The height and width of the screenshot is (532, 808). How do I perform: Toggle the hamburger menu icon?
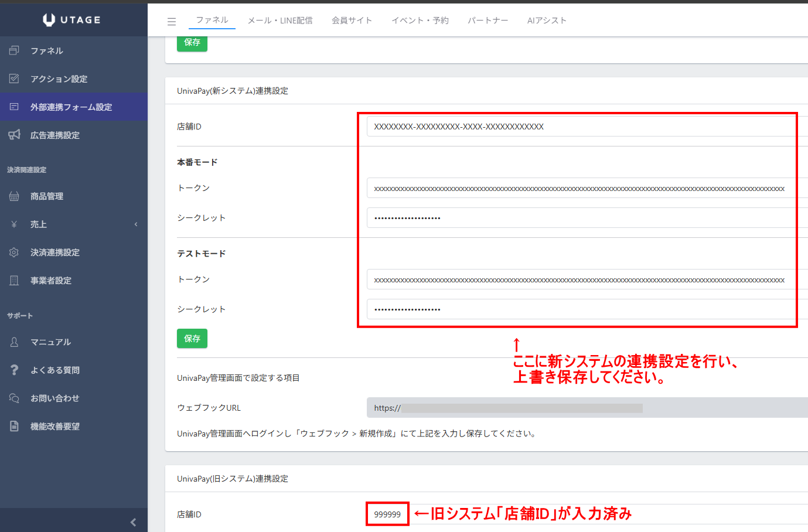172,22
